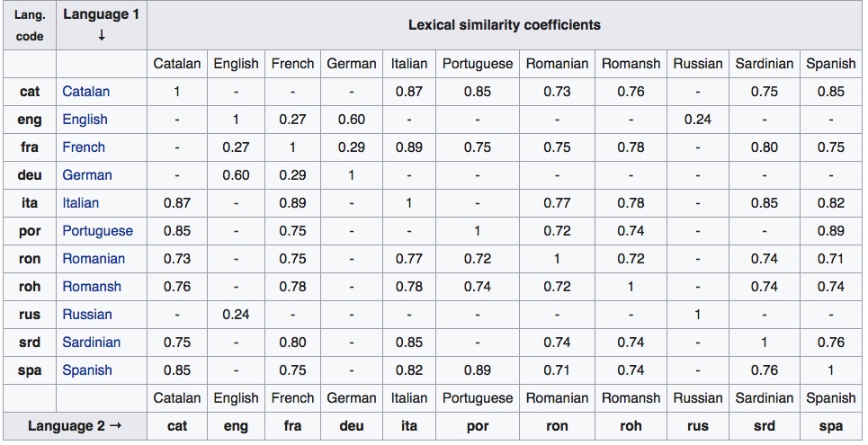Click the Italian language link
This screenshot has height=445, width=868.
pyautogui.click(x=81, y=202)
